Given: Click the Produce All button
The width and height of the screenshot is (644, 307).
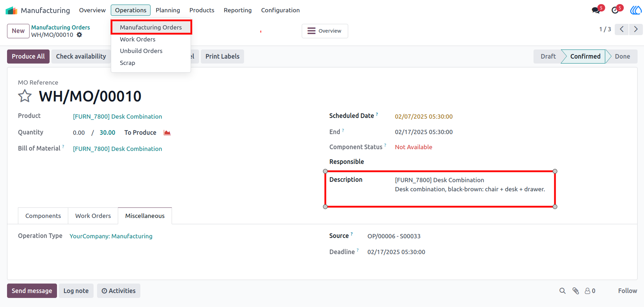Looking at the screenshot, I should [x=28, y=56].
